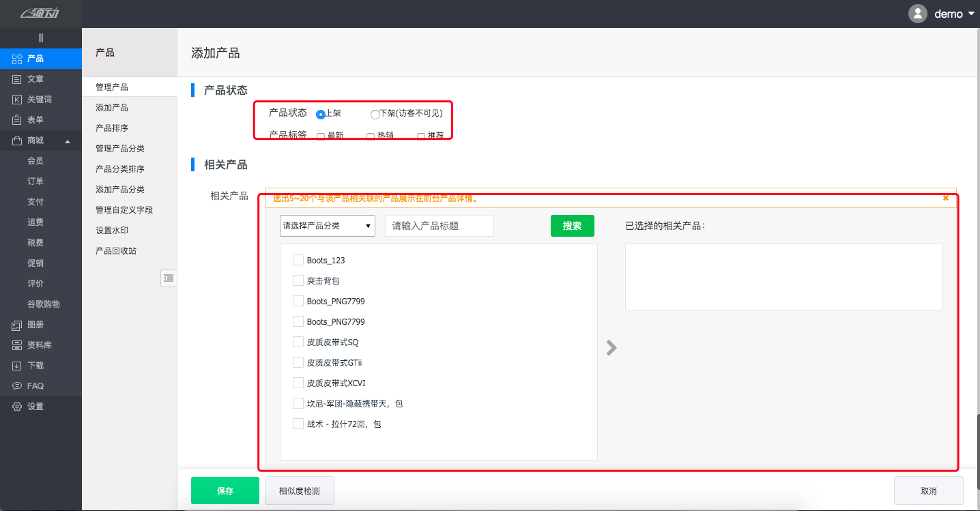The width and height of the screenshot is (980, 511).
Task: Collapse submenu with the indent toggle icon
Action: (x=168, y=278)
